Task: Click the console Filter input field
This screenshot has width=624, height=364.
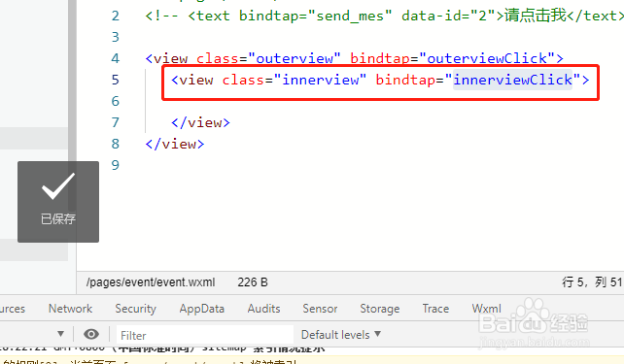Action: click(204, 335)
